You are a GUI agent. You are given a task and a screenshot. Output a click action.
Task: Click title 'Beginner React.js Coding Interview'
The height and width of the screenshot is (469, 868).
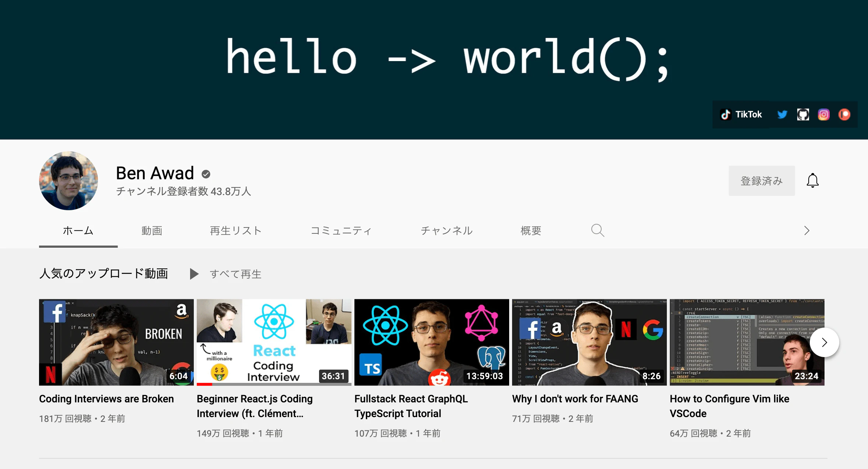(255, 406)
